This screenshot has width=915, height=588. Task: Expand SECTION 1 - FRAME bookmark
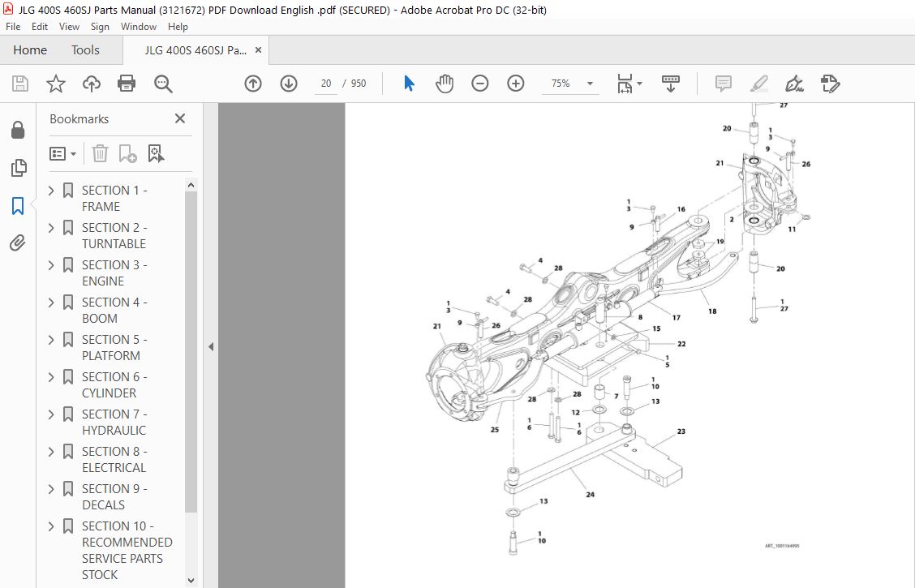[51, 190]
